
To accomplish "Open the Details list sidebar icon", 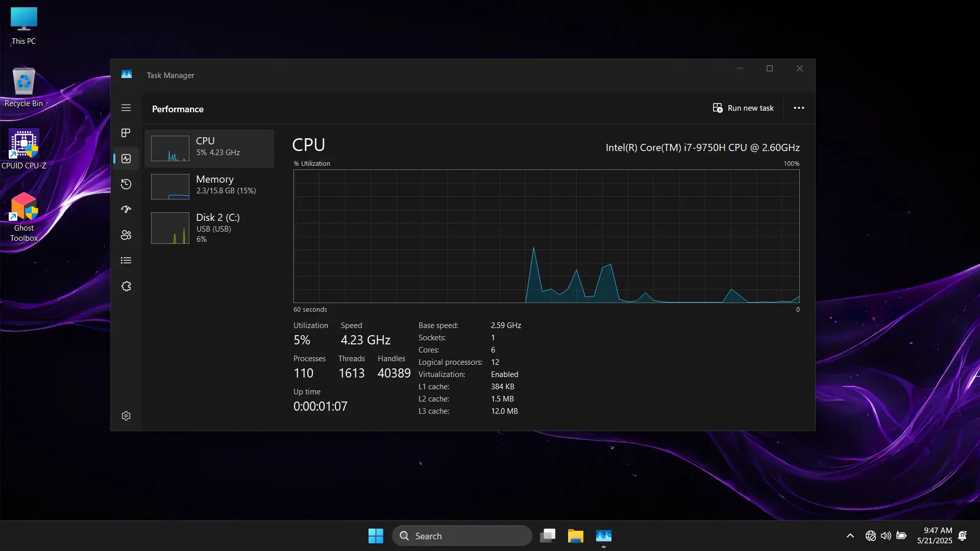I will 126,261.
